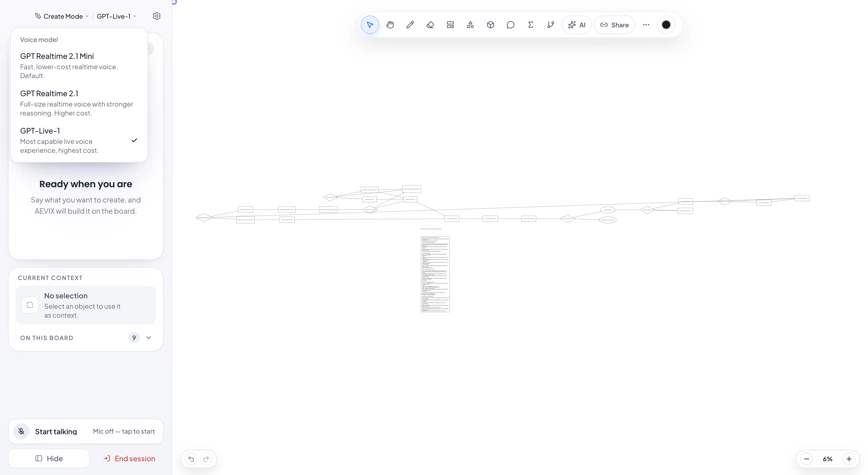Click the Share link button

point(614,25)
